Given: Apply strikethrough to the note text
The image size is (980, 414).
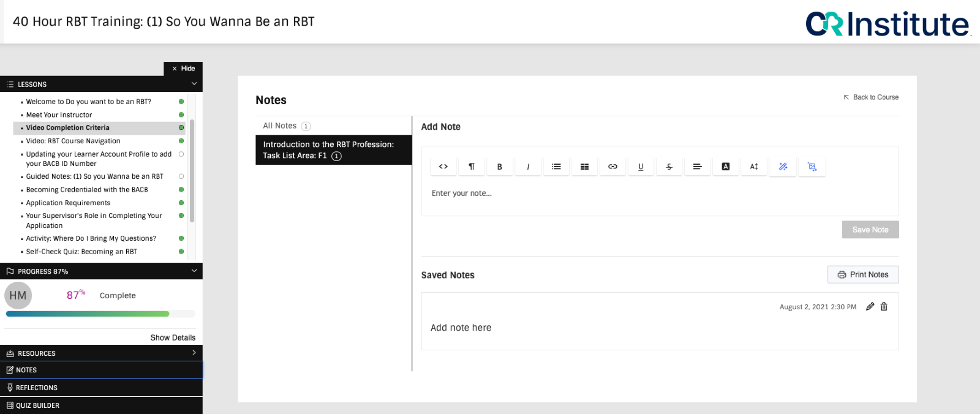Looking at the screenshot, I should tap(669, 167).
